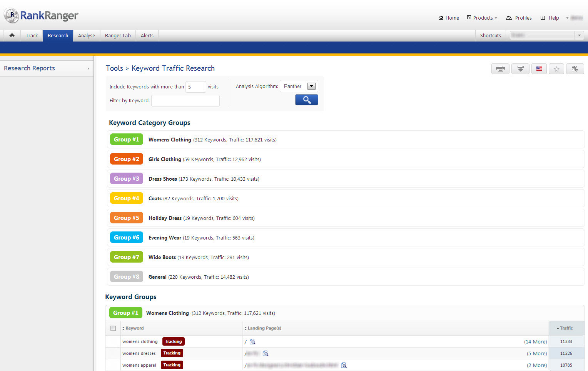Screen dimensions: 588x371
Task: Click the download/export report icon
Action: tap(520, 69)
